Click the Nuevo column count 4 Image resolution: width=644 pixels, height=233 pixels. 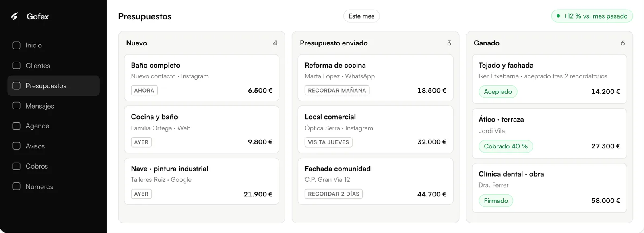coord(275,43)
